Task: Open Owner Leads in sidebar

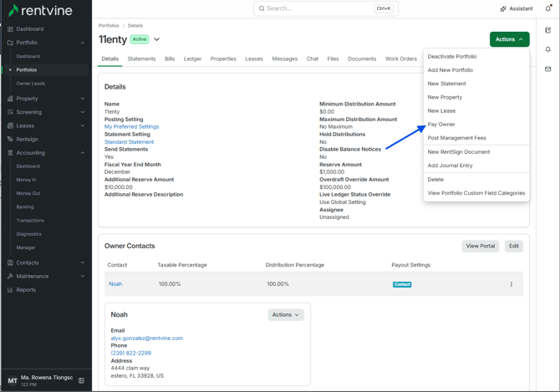Action: tap(30, 84)
